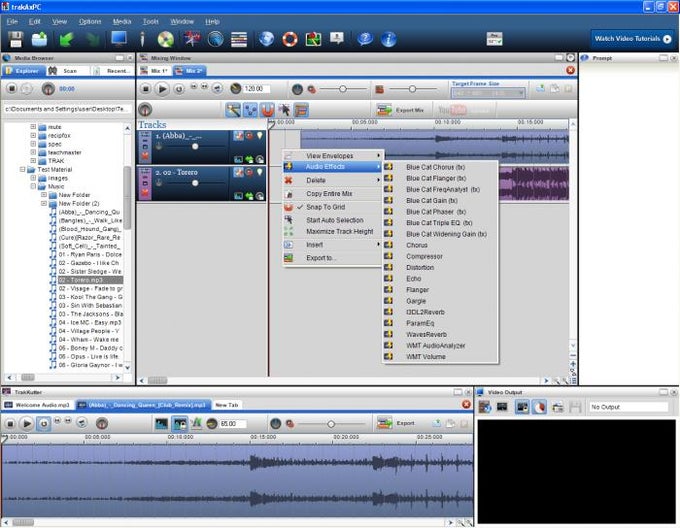Click the tempo field showing 120.00
The height and width of the screenshot is (528, 680).
[256, 89]
